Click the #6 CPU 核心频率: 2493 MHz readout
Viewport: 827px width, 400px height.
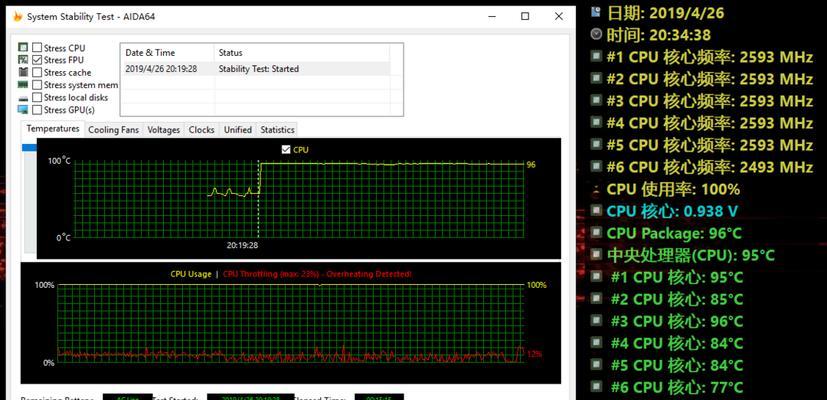coord(709,167)
